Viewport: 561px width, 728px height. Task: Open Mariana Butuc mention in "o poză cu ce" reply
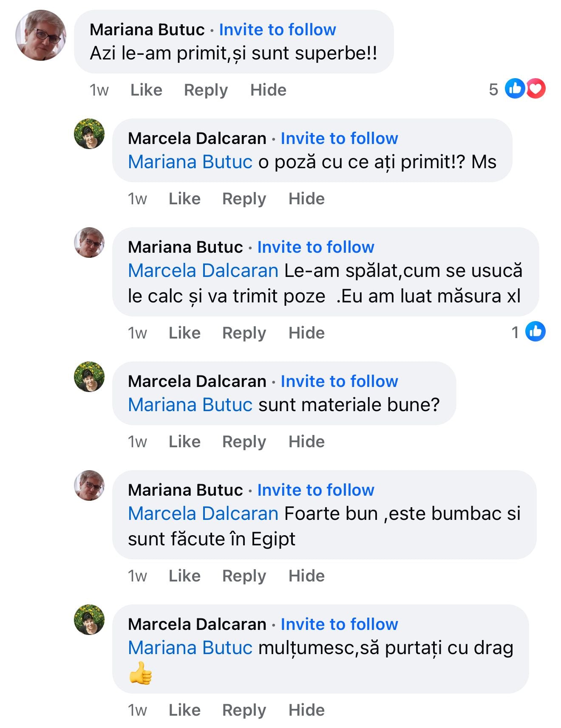190,162
